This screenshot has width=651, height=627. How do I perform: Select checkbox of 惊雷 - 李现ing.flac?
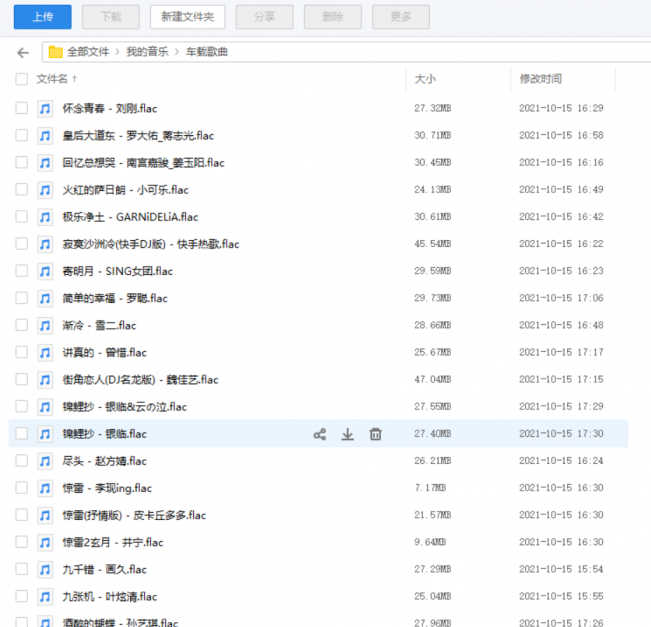point(22,488)
